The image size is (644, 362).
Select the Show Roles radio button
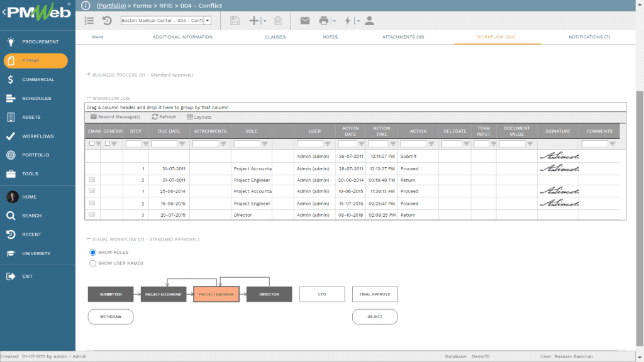coord(93,253)
